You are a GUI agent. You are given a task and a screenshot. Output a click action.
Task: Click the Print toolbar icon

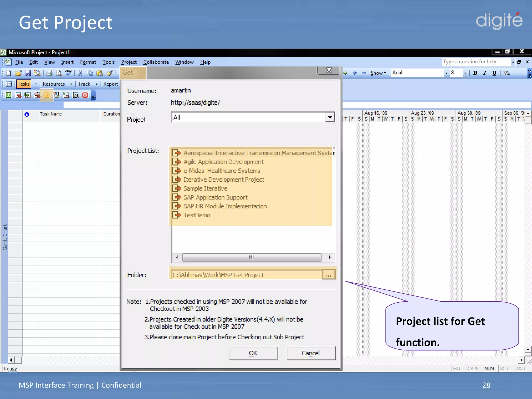pos(49,73)
